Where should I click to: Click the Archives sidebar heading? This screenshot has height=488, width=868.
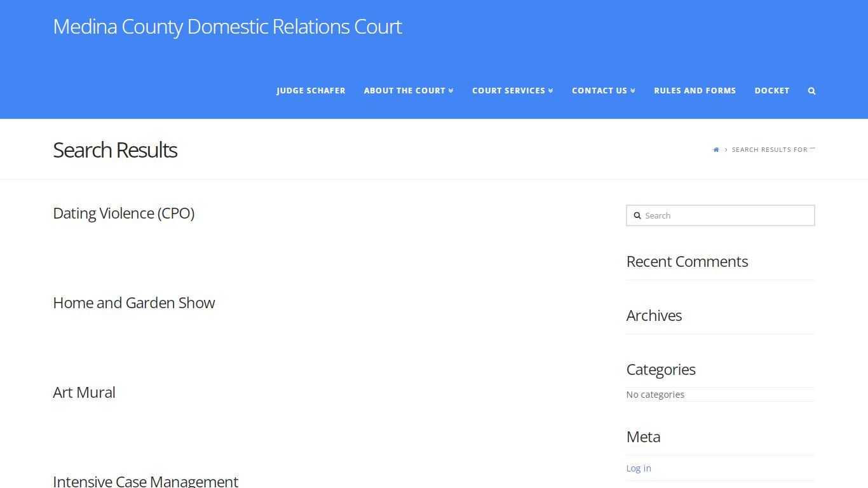coord(654,316)
